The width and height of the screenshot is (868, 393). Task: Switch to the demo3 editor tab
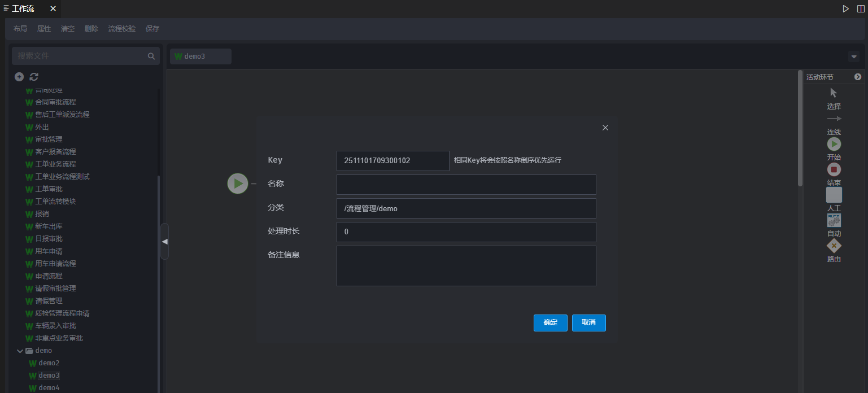tap(200, 56)
